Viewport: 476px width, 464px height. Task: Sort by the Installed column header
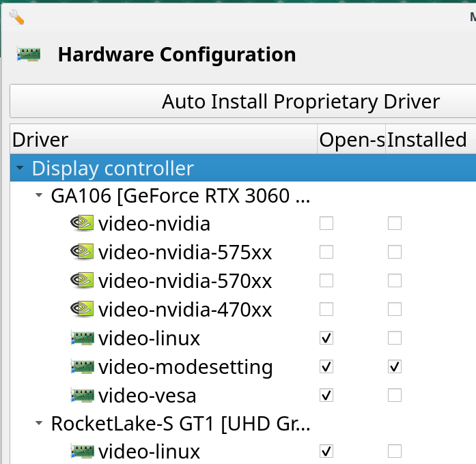click(427, 140)
